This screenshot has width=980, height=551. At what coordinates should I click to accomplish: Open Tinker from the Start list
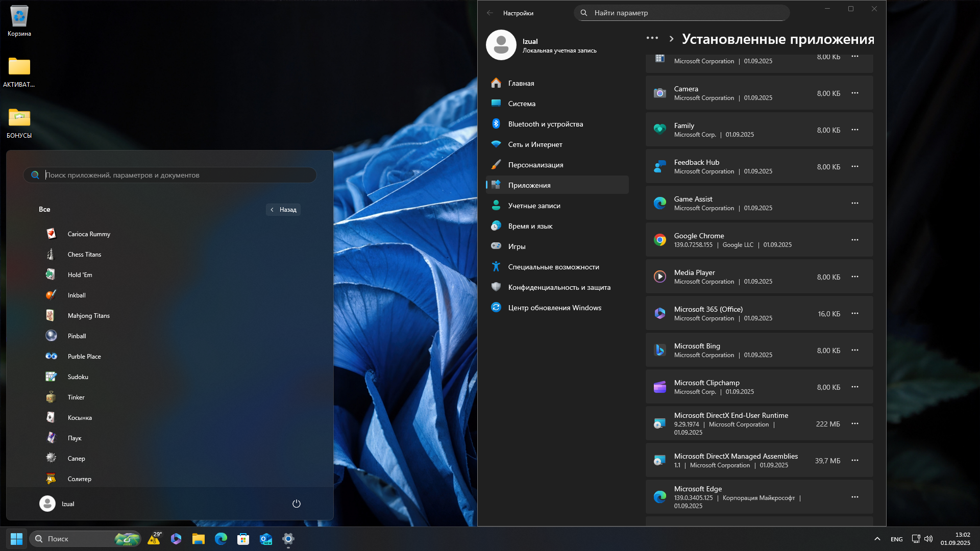click(170, 397)
